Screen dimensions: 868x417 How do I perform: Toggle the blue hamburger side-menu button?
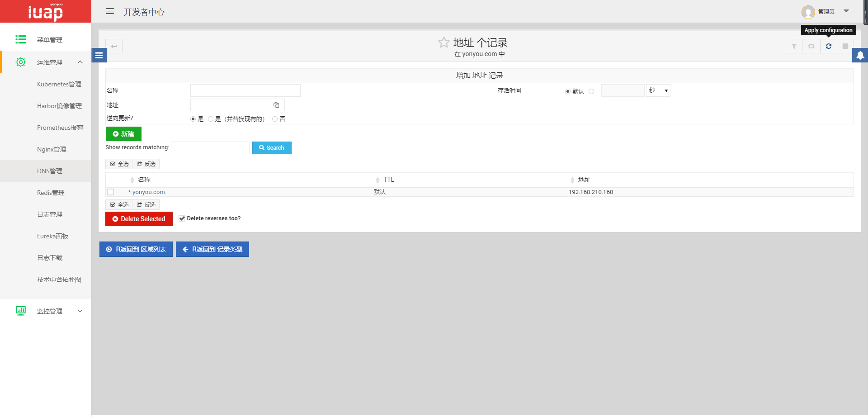click(99, 55)
